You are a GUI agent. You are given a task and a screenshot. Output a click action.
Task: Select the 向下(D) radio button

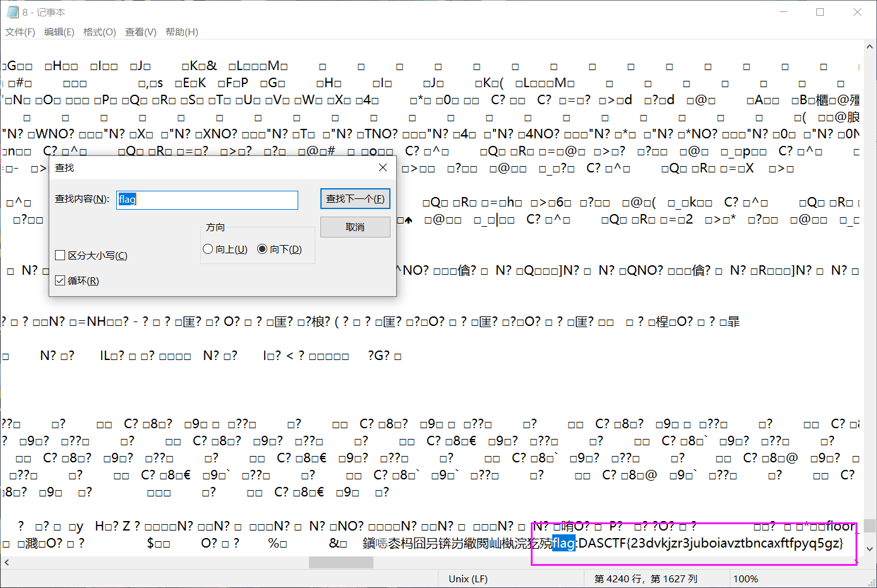(x=262, y=249)
